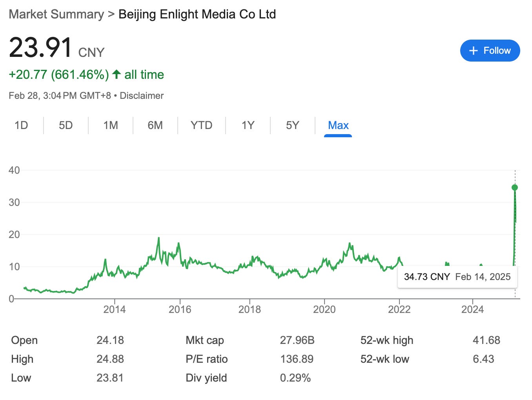Click the 30 y-axis label
This screenshot has width=532, height=400.
pos(14,202)
